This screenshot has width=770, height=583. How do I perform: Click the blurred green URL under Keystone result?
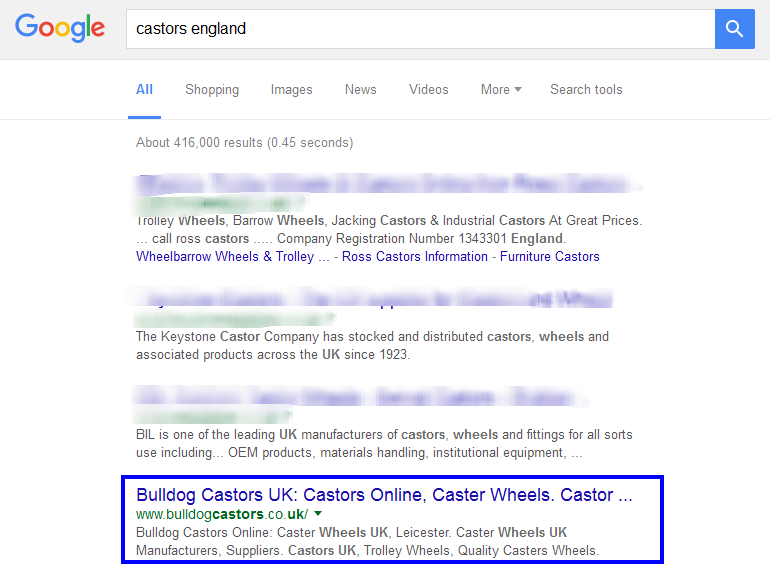[x=235, y=319]
